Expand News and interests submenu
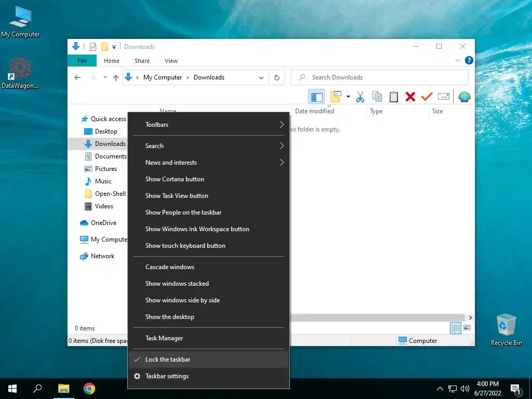The height and width of the screenshot is (399, 532). (x=208, y=163)
